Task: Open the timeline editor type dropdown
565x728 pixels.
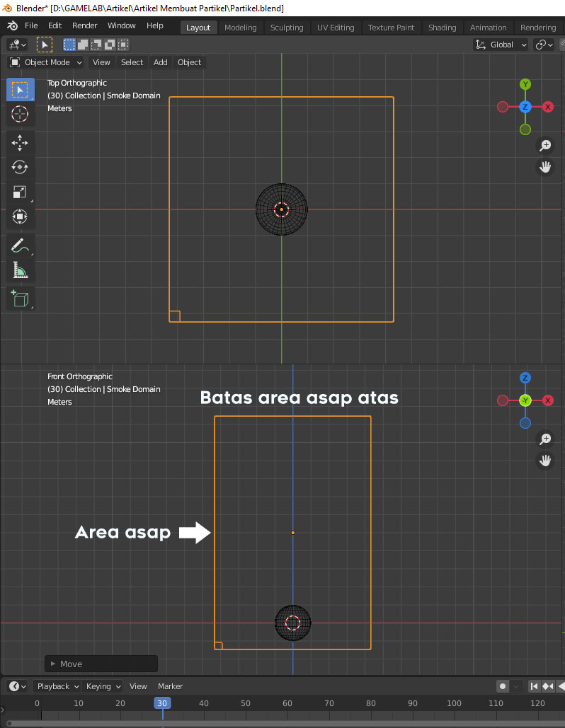Action: pyautogui.click(x=18, y=686)
